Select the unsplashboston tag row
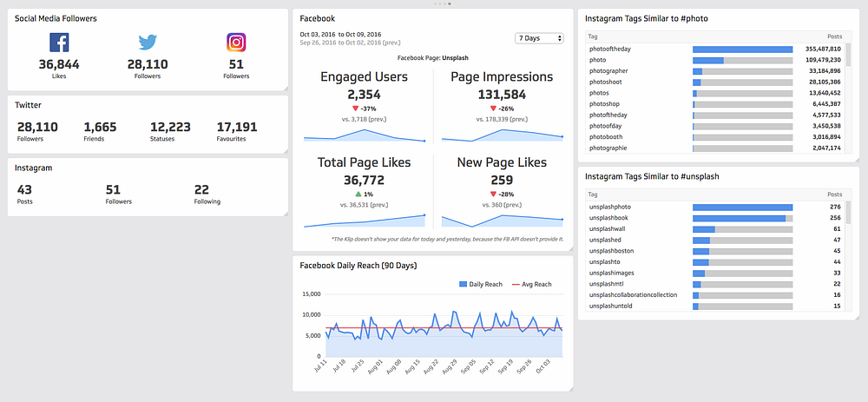This screenshot has width=868, height=402. 715,251
